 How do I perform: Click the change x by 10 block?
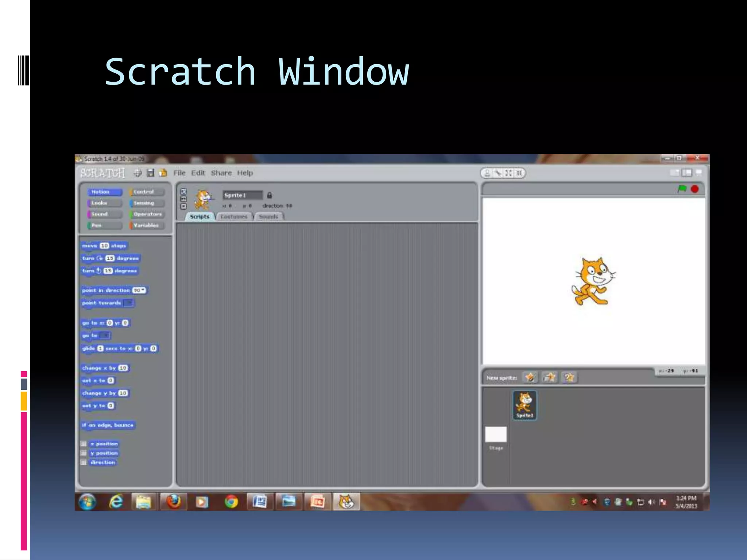105,368
